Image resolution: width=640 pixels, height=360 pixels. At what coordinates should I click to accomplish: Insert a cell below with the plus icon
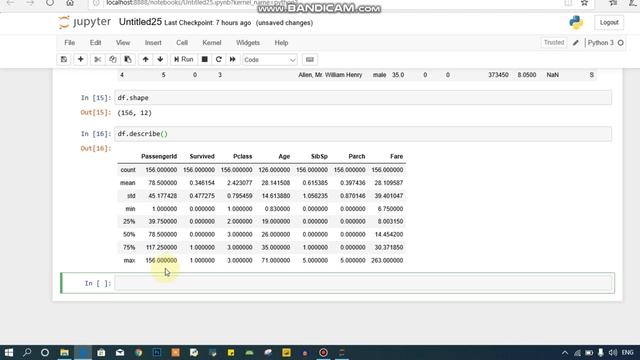80,60
